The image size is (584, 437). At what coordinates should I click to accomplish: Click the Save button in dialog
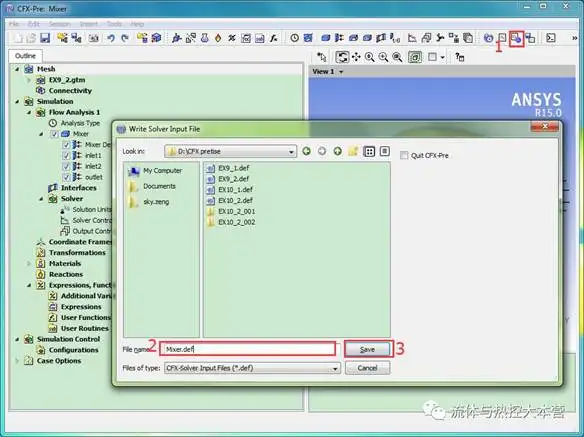[368, 349]
